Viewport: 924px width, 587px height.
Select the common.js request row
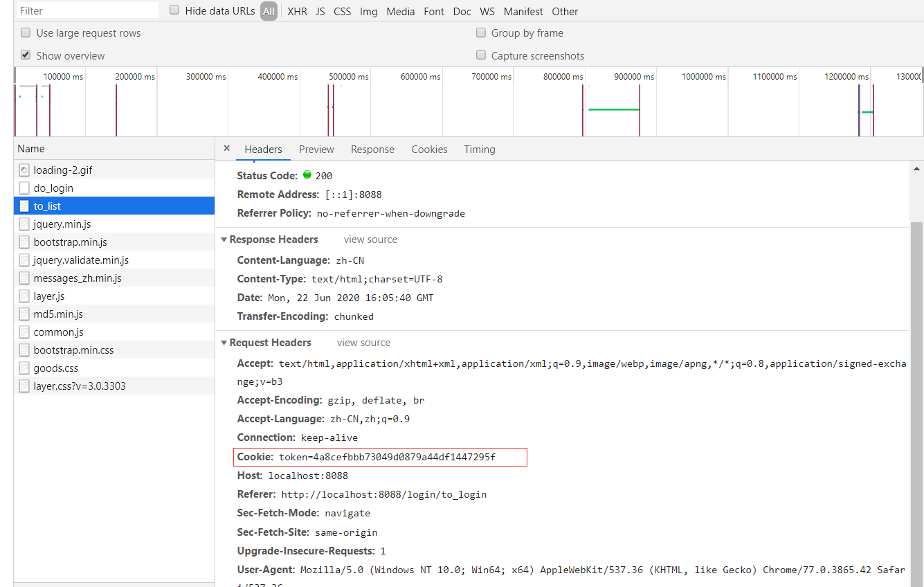pos(114,332)
